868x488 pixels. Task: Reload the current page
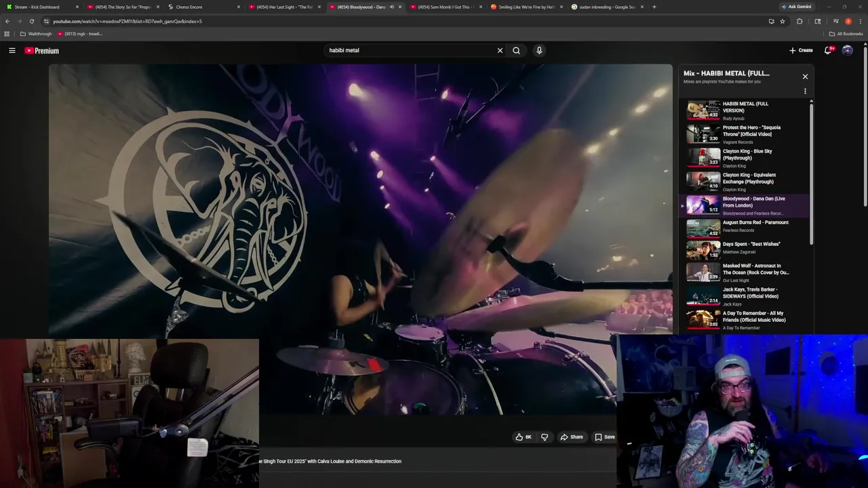[31, 21]
